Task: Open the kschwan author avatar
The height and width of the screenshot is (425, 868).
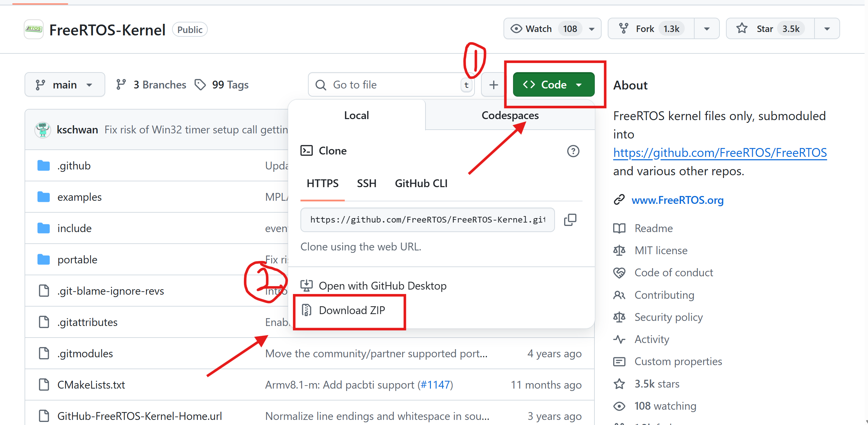Action: pos(43,130)
